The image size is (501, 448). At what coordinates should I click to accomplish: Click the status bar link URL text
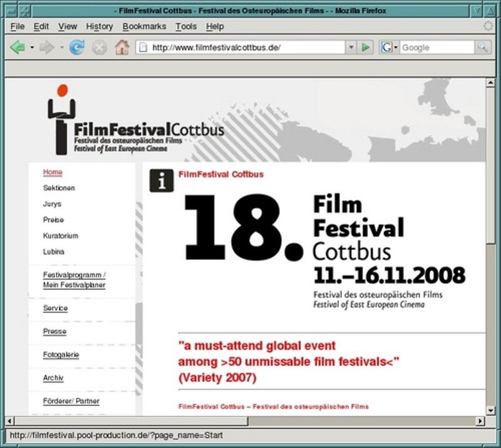click(116, 435)
